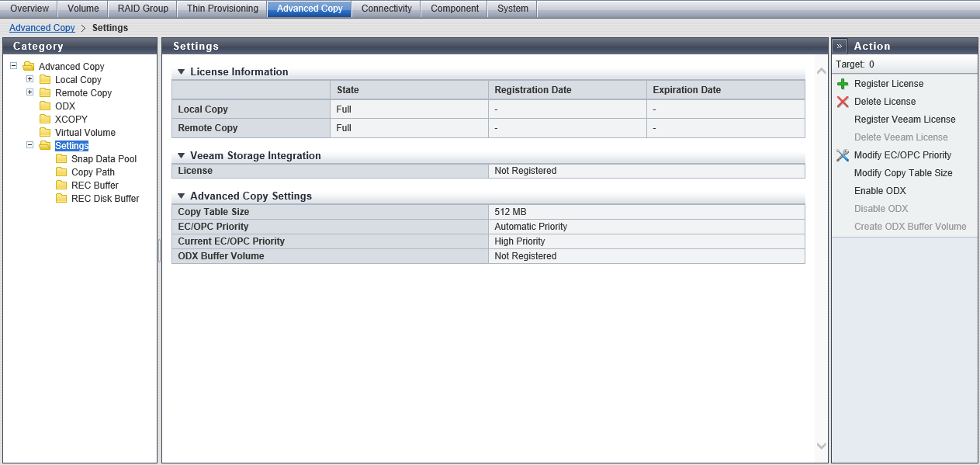
Task: Collapse the Settings tree node
Action: 29,145
